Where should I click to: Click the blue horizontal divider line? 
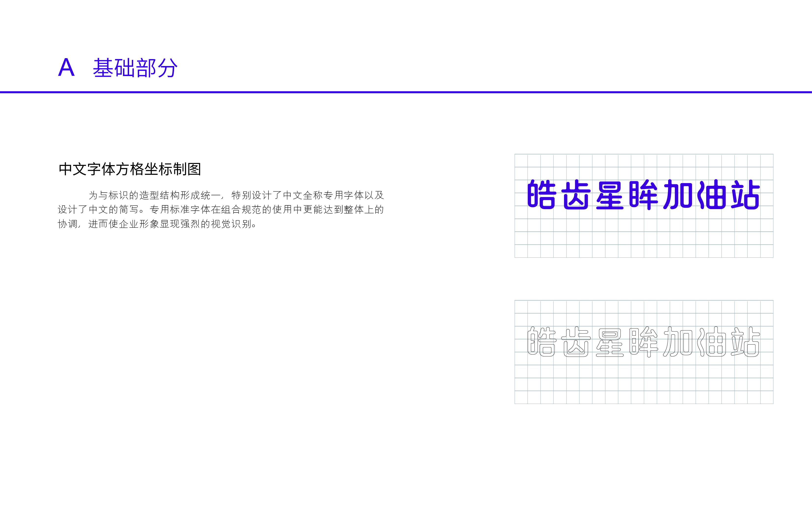(x=406, y=92)
